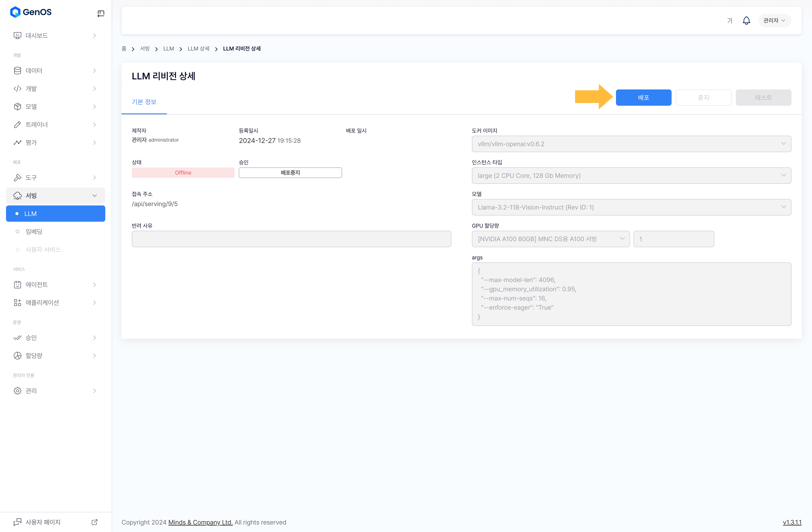Open the 관리자 user menu
This screenshot has width=812, height=532.
point(774,21)
